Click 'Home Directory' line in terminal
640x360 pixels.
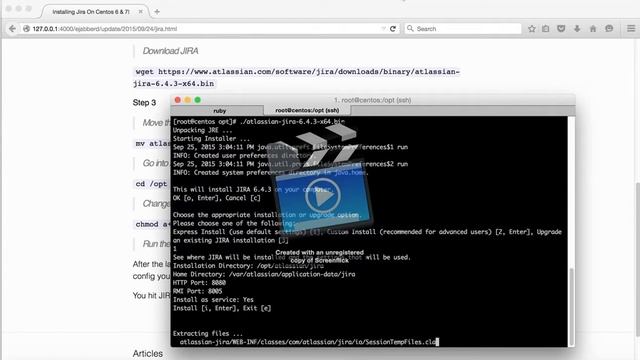(x=264, y=274)
